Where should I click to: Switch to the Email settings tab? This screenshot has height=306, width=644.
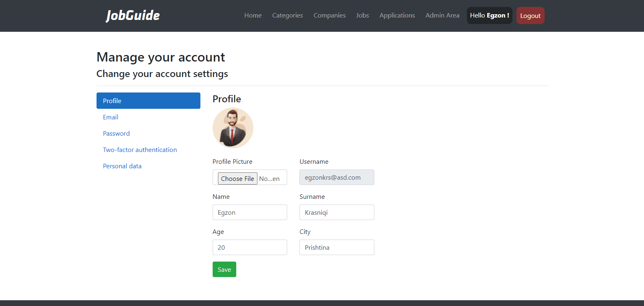111,117
